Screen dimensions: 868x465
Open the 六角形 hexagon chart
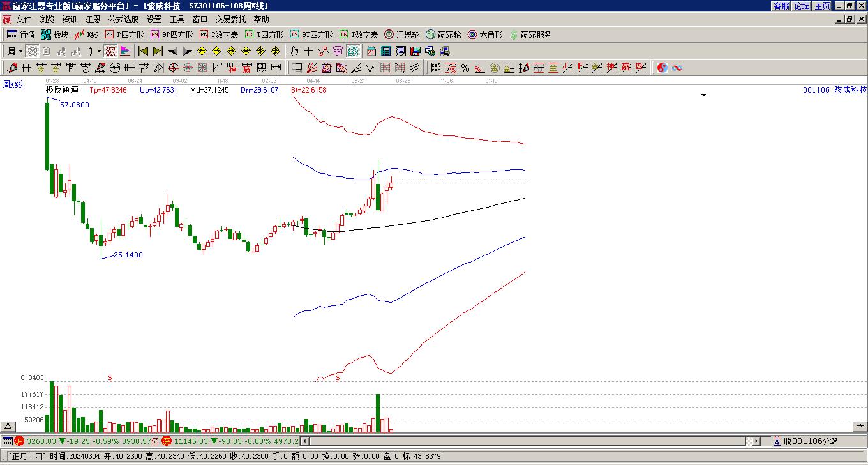coord(485,34)
